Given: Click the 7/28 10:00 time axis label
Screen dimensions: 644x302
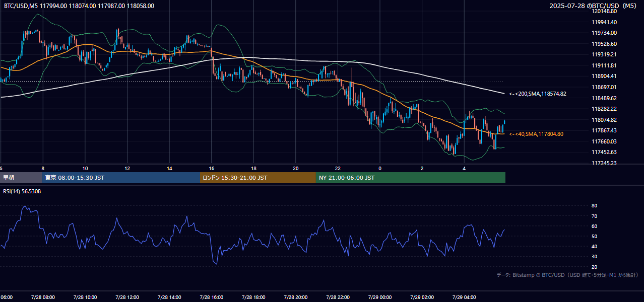Looking at the screenshot, I should coord(85,297).
